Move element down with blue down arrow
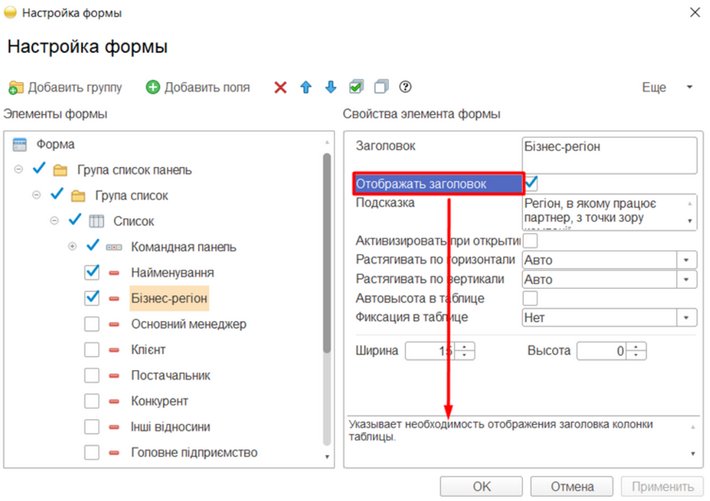 click(x=331, y=87)
